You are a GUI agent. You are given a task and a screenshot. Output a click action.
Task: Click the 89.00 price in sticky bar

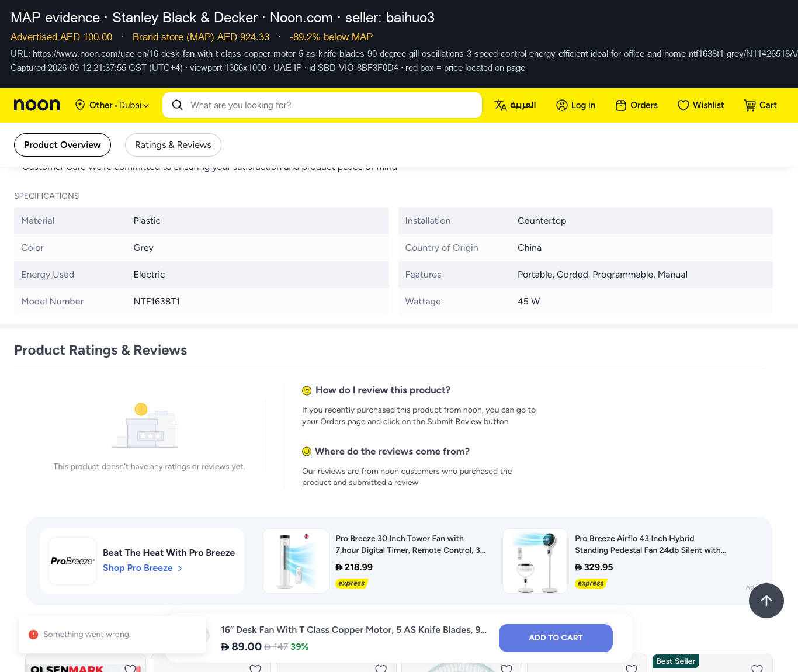(x=241, y=647)
